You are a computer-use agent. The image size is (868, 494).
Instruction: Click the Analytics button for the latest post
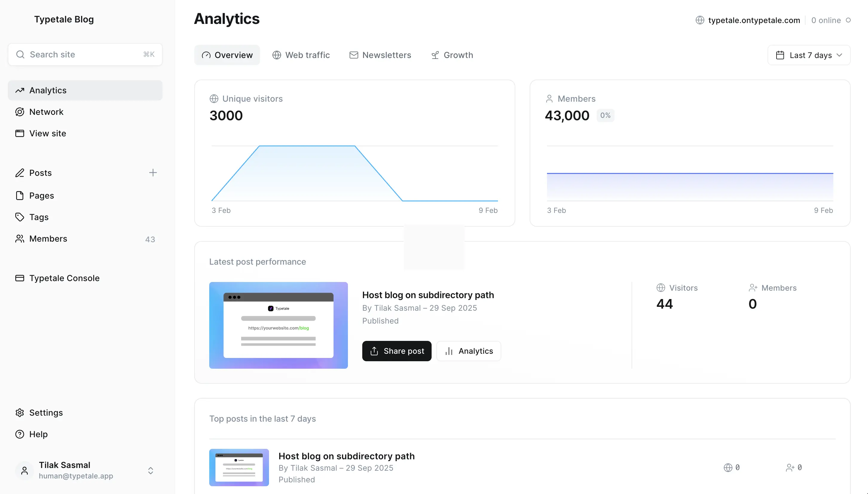point(469,351)
